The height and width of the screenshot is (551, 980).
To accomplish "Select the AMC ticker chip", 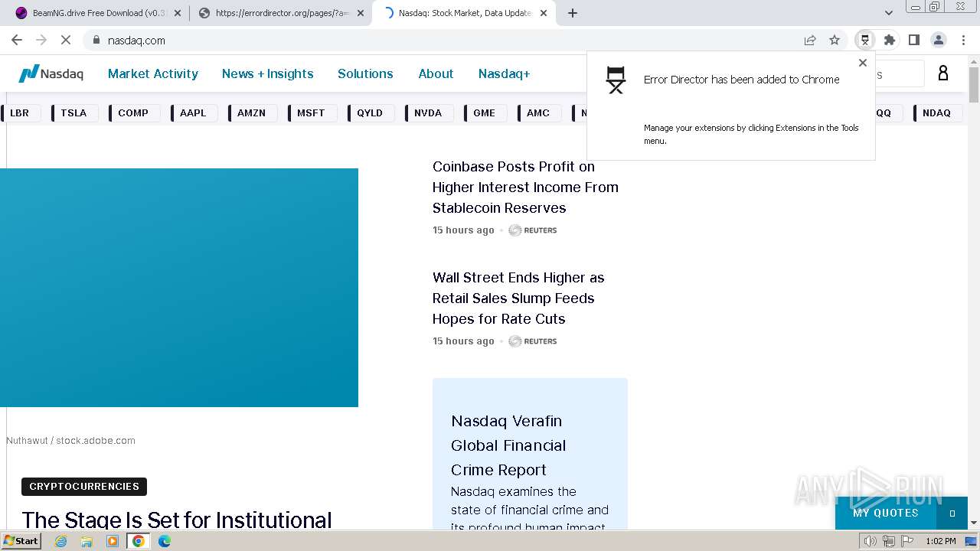I will coord(538,113).
